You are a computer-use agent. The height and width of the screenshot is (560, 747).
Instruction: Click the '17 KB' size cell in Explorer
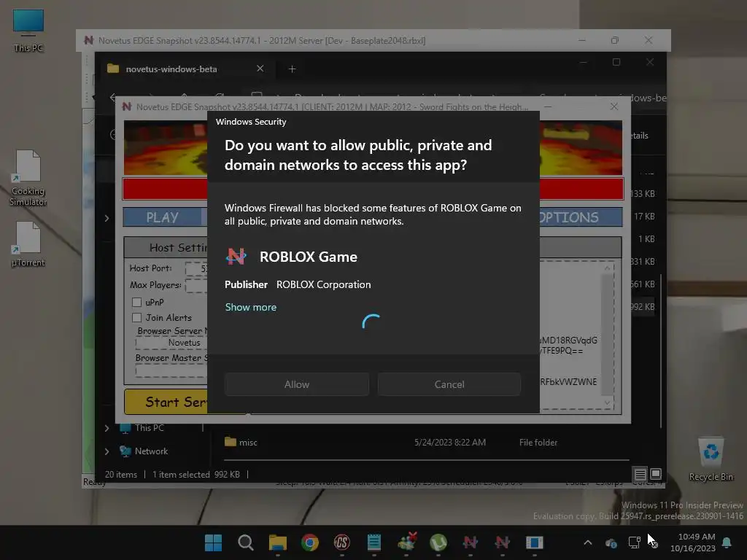point(644,216)
